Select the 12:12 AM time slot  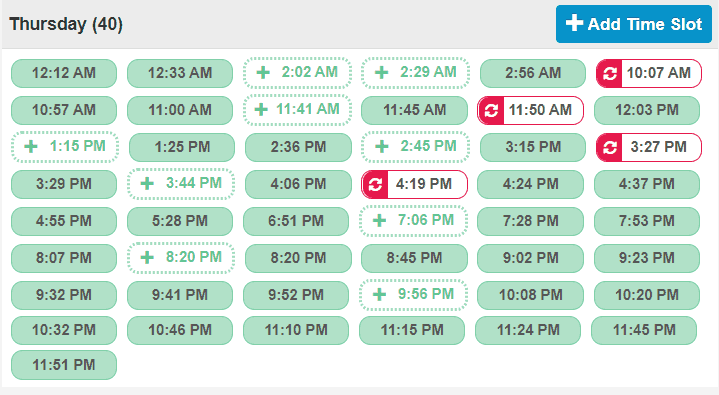click(x=64, y=73)
